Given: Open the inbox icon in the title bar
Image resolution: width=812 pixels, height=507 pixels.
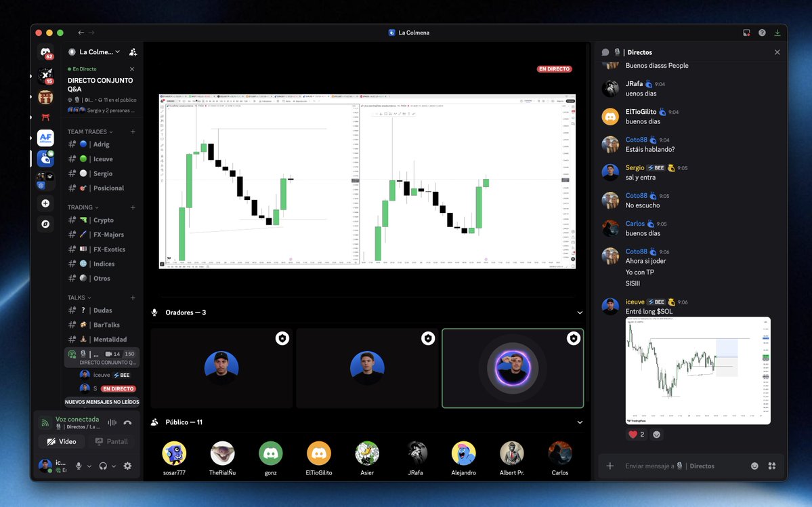Looking at the screenshot, I should [x=746, y=33].
